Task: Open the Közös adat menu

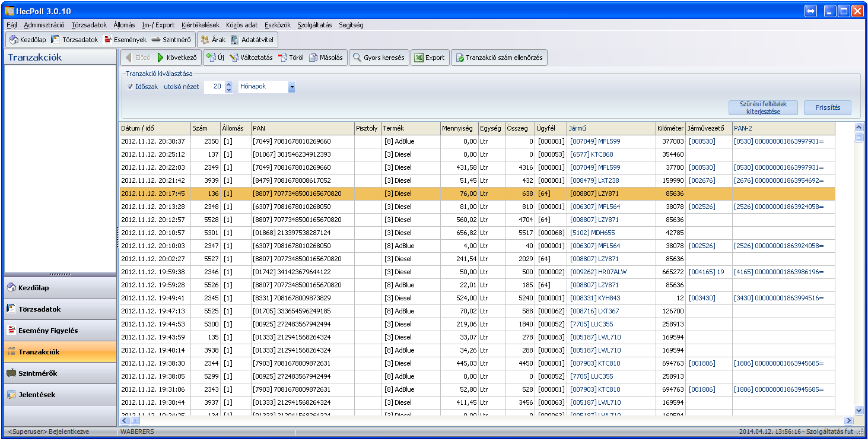Action: [242, 25]
